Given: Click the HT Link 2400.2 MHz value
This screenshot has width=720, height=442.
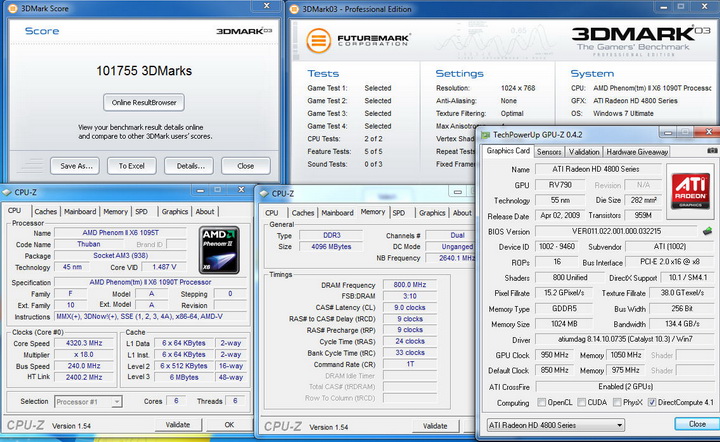Looking at the screenshot, I should (x=84, y=377).
